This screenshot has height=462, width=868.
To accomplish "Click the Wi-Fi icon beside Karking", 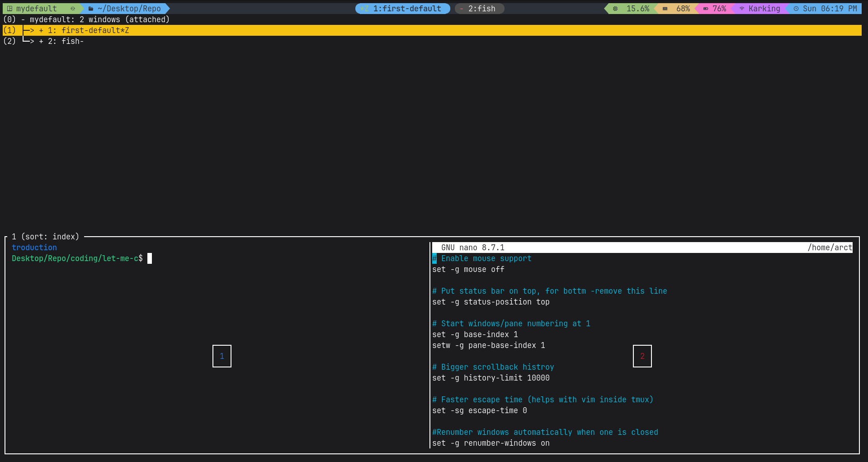I will click(x=742, y=9).
